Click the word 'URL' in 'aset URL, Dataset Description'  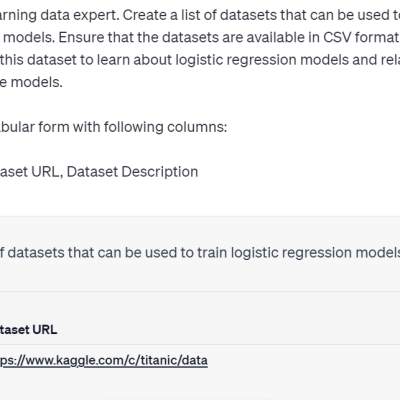(x=47, y=172)
